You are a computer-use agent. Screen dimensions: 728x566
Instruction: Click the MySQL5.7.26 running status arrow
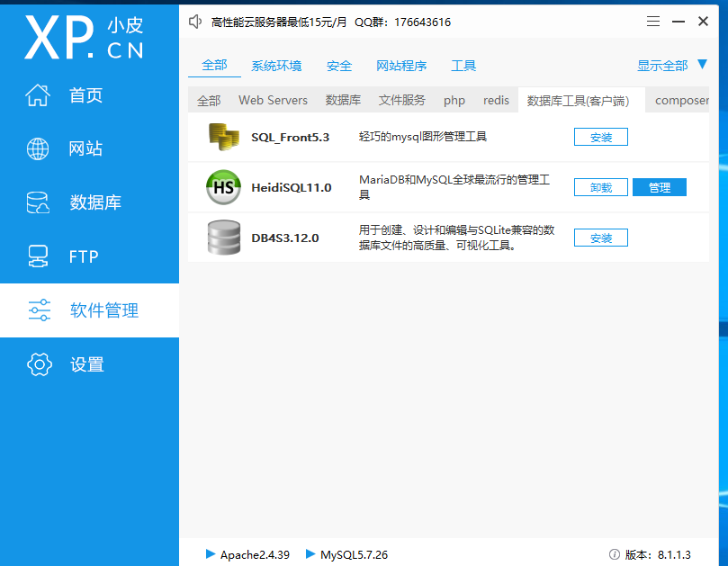click(310, 554)
